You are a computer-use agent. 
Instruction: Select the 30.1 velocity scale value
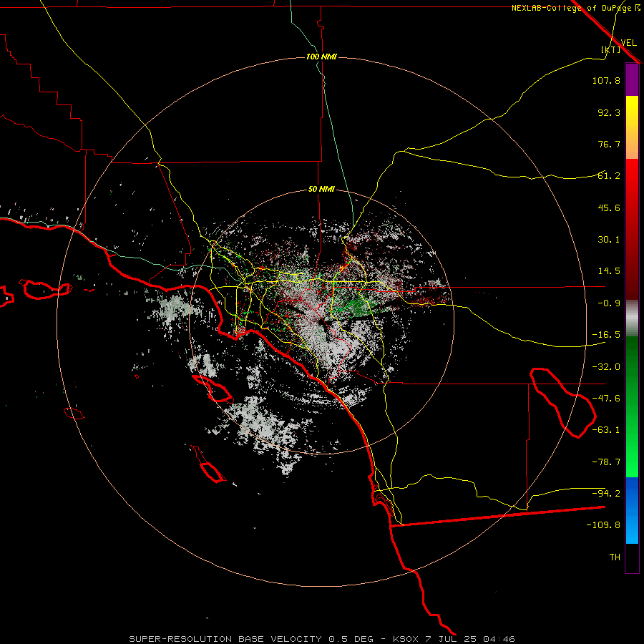coord(609,240)
